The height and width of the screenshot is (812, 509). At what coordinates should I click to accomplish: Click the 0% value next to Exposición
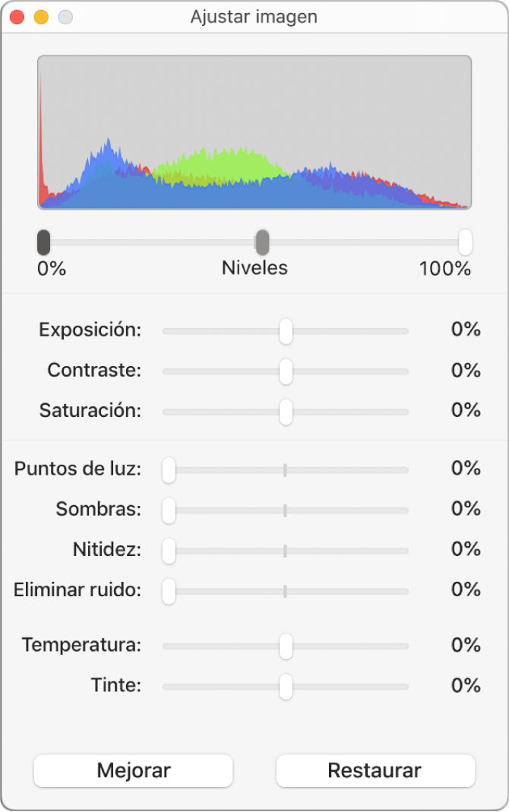click(465, 330)
